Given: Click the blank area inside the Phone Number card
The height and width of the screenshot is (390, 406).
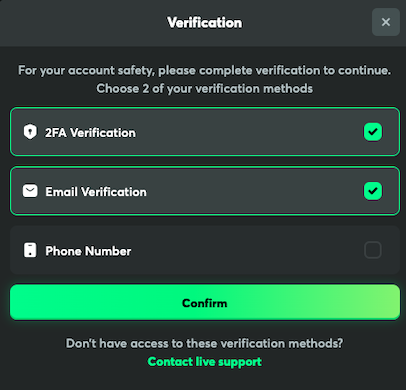Looking at the screenshot, I should click(x=247, y=250).
